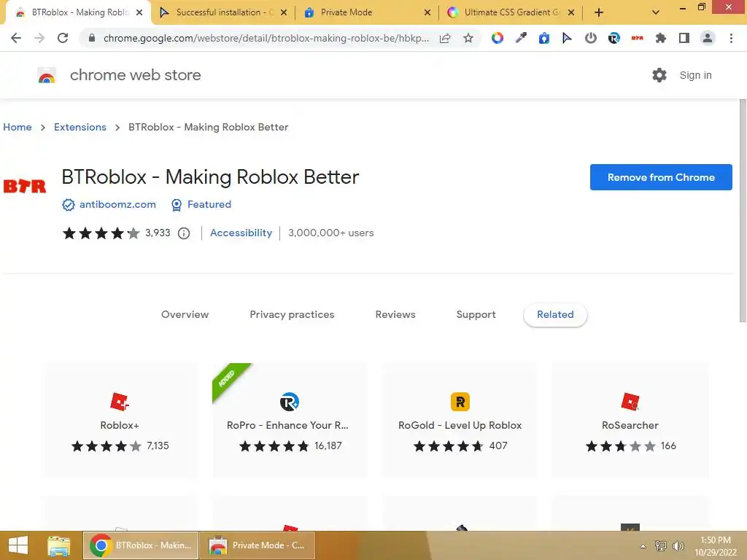The image size is (747, 560).
Task: Open the Chrome profile avatar menu
Action: [708, 38]
